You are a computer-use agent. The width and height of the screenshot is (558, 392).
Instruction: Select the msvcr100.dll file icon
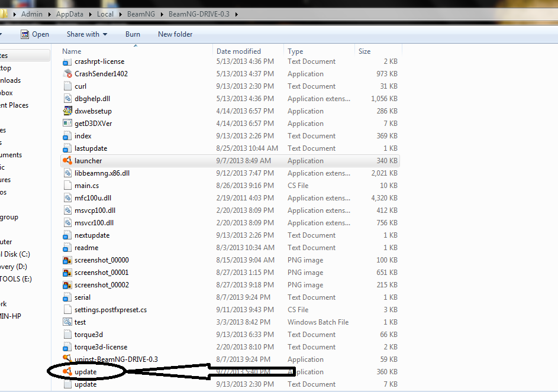pos(67,223)
